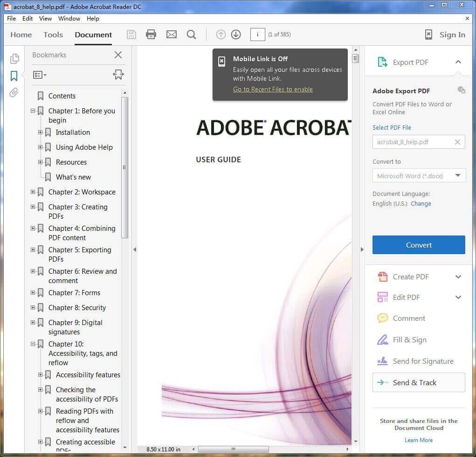This screenshot has height=457, width=476.
Task: Click the blue Convert button
Action: pos(418,245)
